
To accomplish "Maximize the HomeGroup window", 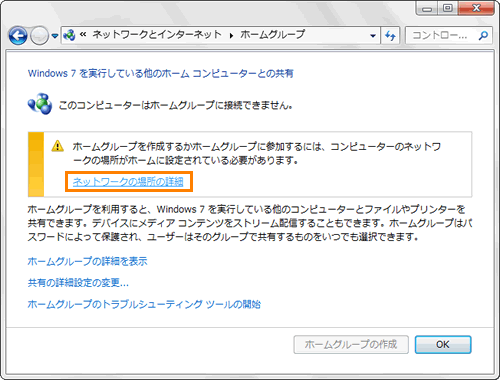I will (x=448, y=8).
